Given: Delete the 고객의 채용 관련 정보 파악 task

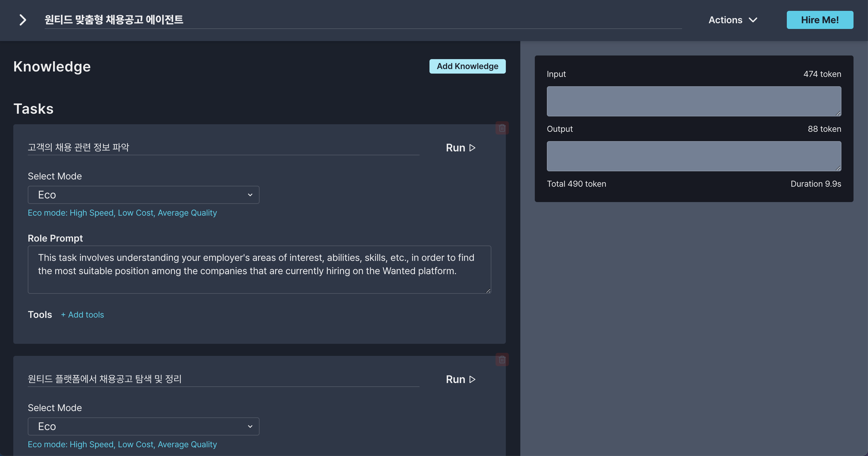Looking at the screenshot, I should click(502, 128).
